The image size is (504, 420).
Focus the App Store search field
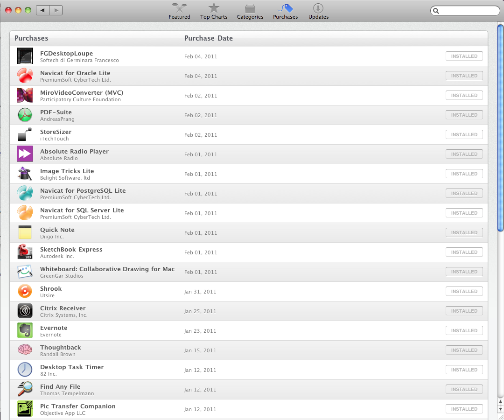(465, 11)
